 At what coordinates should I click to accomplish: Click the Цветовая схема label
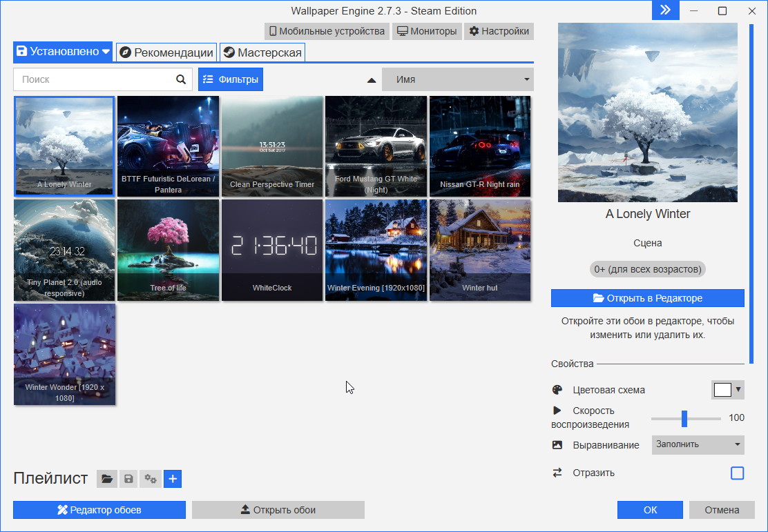click(x=609, y=390)
